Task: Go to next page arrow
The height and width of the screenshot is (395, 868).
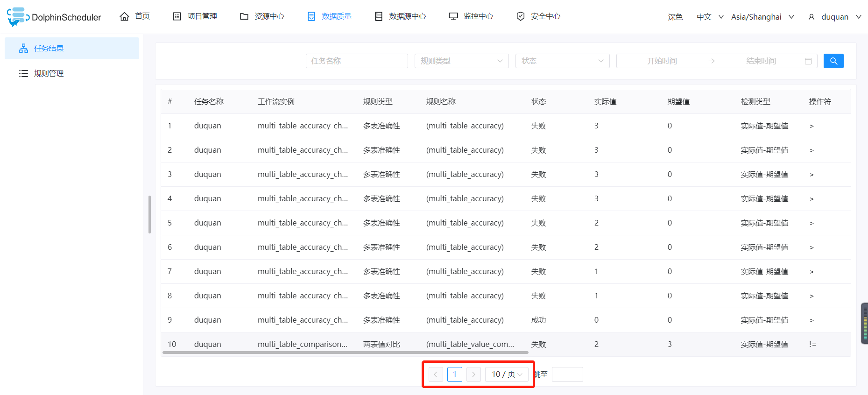Action: click(x=473, y=374)
